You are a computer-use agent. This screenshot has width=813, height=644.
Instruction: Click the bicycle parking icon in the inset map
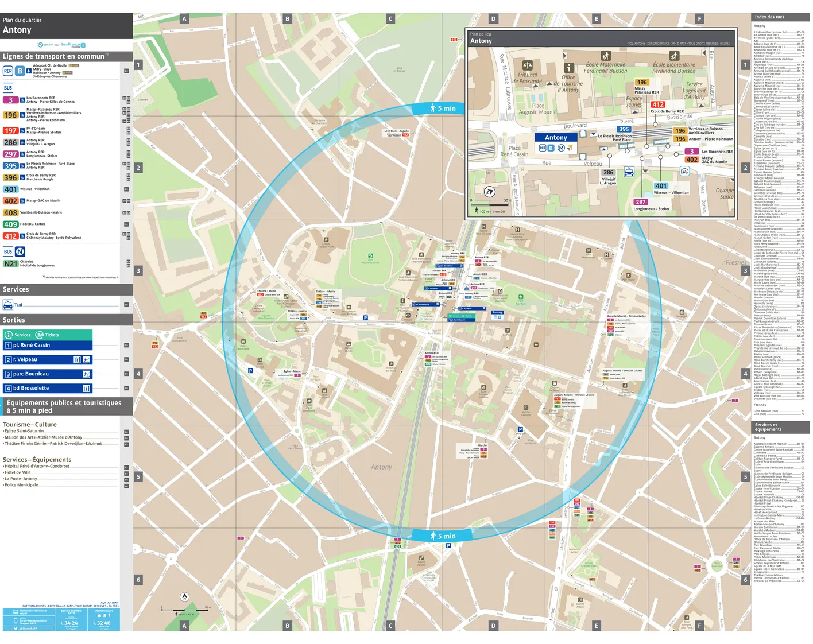tap(684, 171)
